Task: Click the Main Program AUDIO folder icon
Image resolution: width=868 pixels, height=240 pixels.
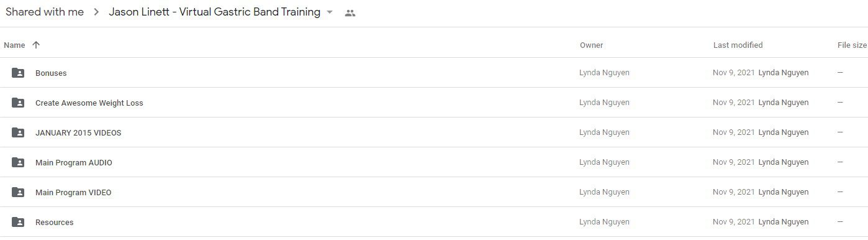Action: click(18, 162)
